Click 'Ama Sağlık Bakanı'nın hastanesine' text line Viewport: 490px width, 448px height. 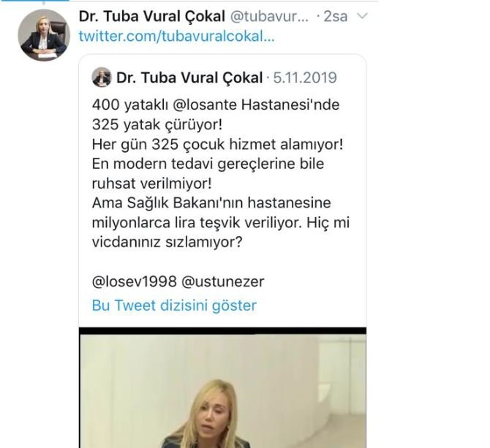point(211,202)
